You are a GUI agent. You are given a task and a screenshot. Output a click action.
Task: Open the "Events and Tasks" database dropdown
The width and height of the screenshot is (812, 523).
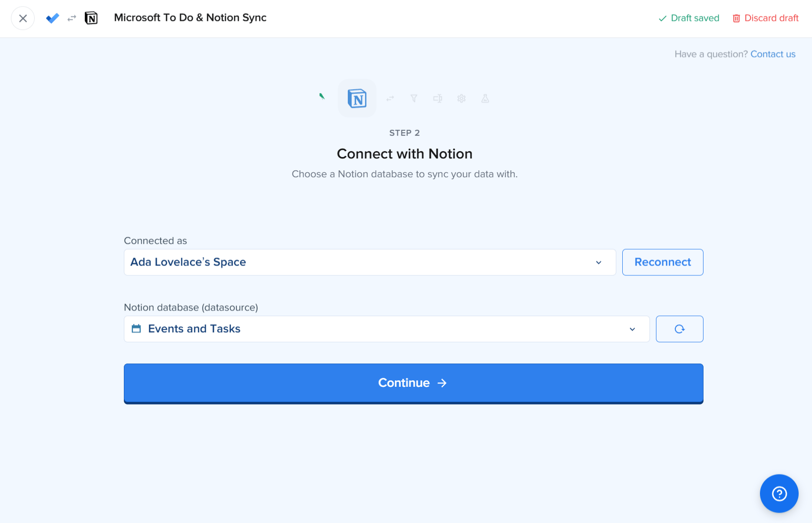tap(386, 329)
